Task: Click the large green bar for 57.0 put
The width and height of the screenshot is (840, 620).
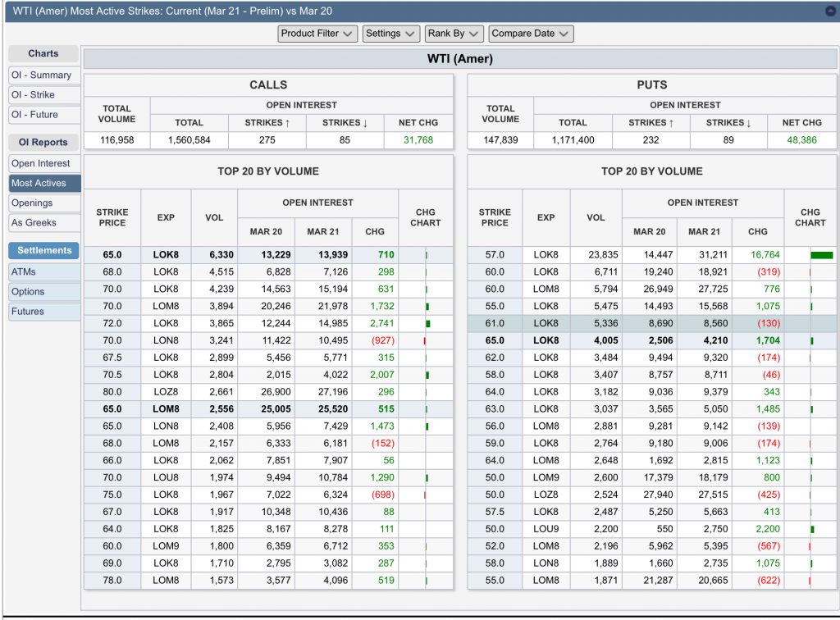Action: pos(821,255)
